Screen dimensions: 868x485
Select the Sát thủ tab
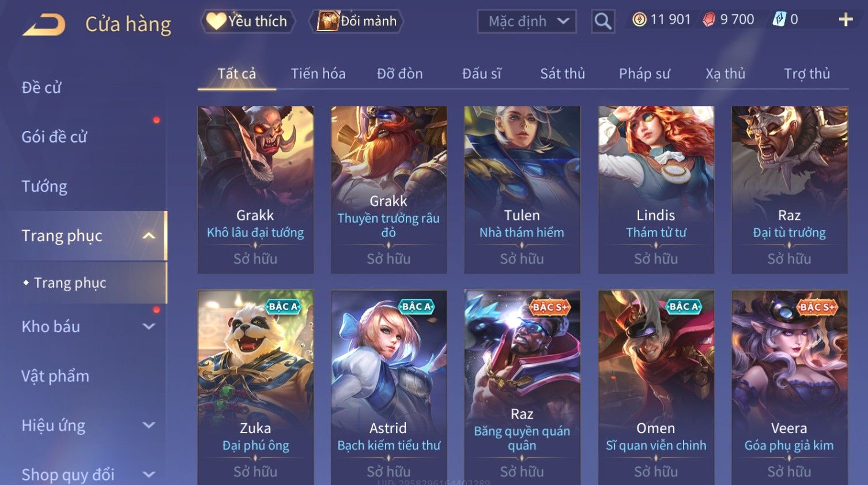tap(563, 74)
